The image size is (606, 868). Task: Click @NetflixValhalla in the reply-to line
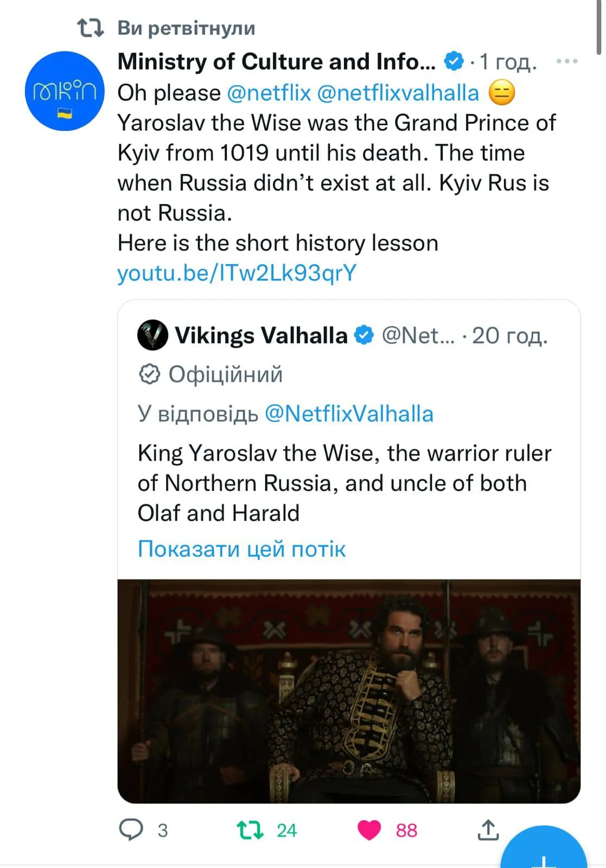[x=349, y=414]
